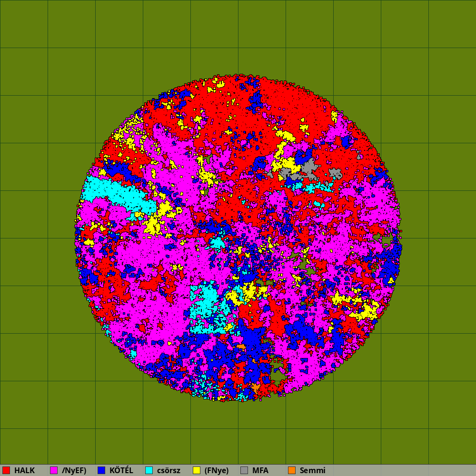476x476 pixels.
Task: Click the cyan cluster in map's lower center
Action: [207, 305]
